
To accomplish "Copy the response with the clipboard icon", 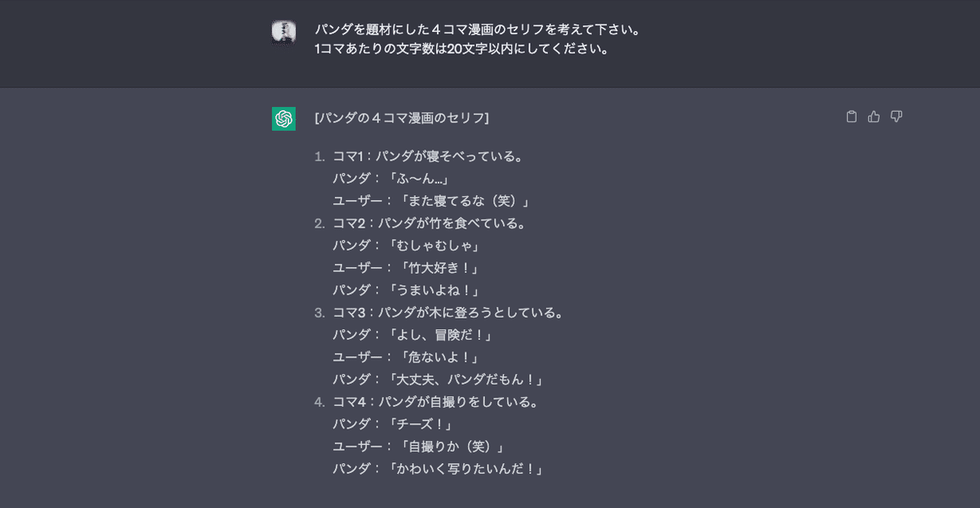I will point(852,117).
